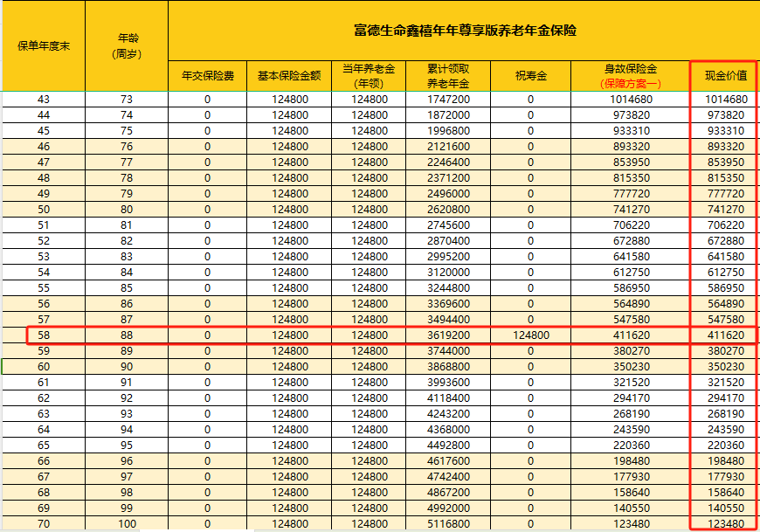Click age cell 78
This screenshot has width=760, height=532.
click(x=127, y=178)
